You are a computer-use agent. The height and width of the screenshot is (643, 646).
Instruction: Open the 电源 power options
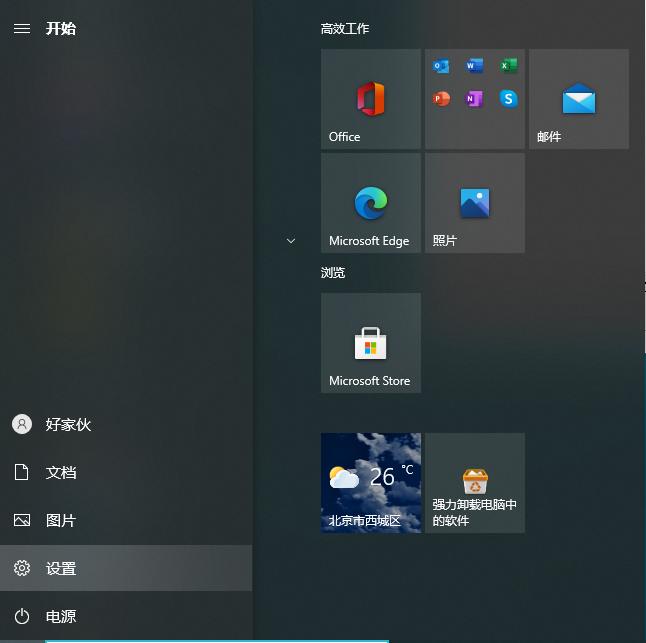pyautogui.click(x=126, y=616)
